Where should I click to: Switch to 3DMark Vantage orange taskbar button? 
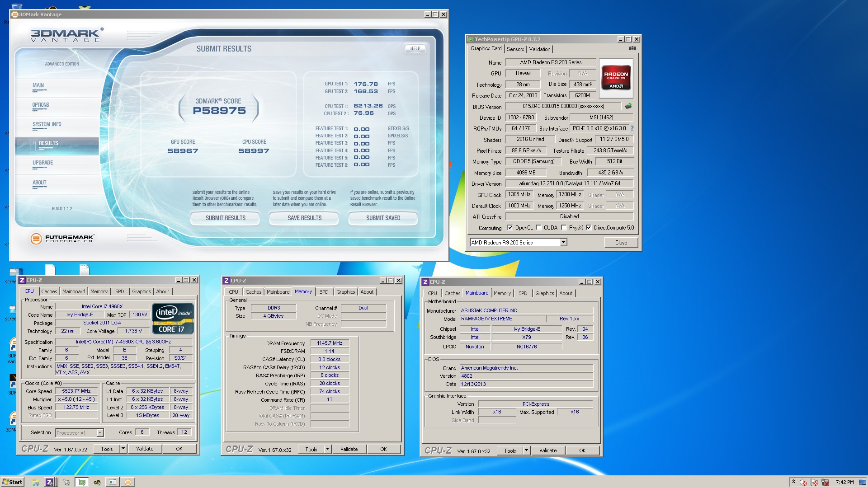click(x=128, y=482)
